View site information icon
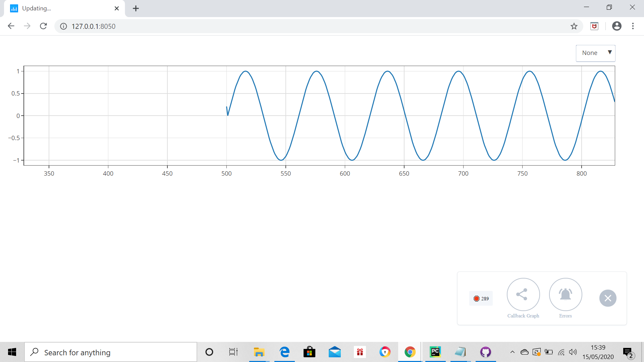 tap(63, 26)
